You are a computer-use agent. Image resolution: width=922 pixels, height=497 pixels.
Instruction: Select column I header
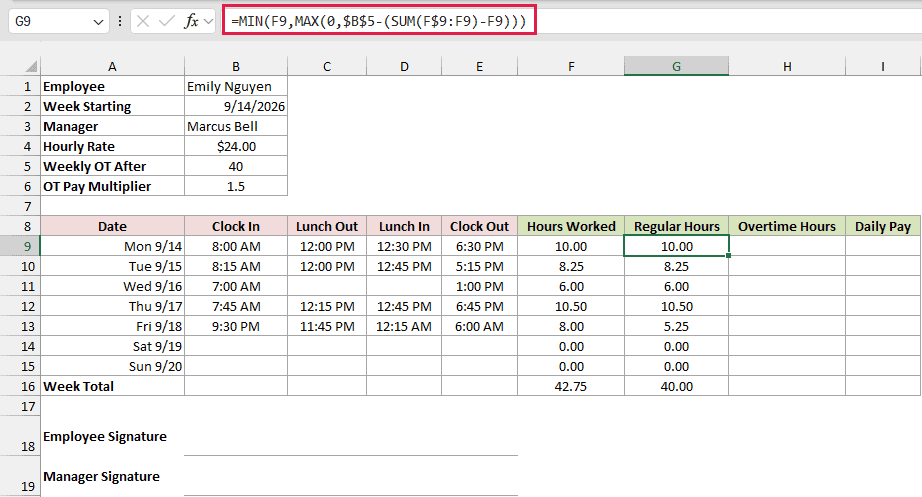click(x=883, y=66)
